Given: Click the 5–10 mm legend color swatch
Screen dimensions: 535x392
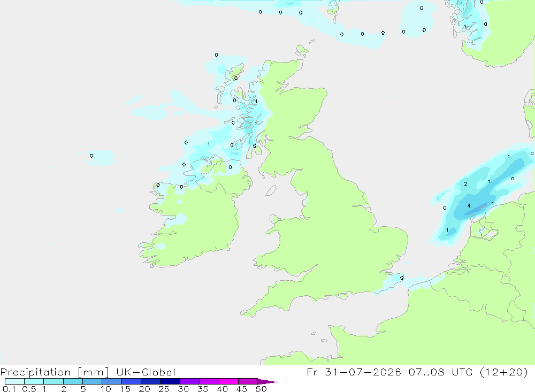Looking at the screenshot, I should point(92,381).
